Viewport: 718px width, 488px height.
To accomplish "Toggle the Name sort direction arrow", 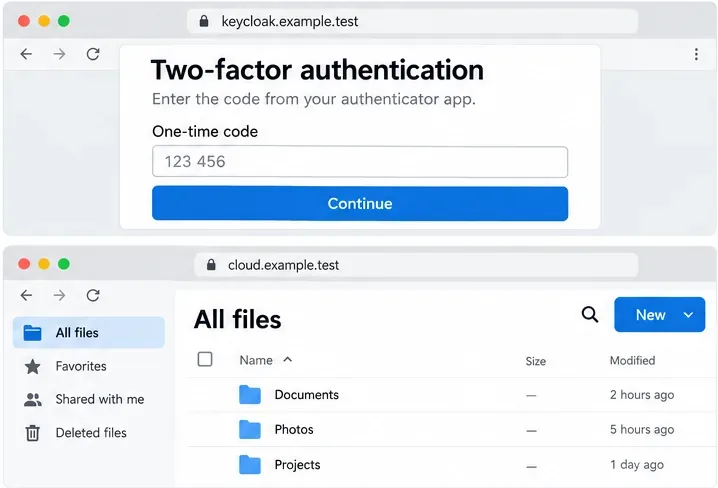I will tap(288, 359).
